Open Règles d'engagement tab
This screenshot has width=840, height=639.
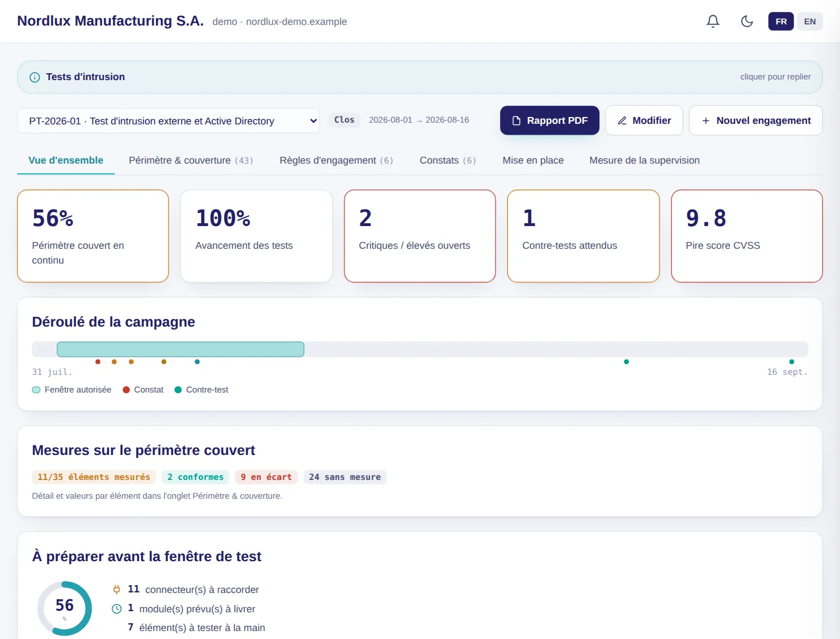(x=336, y=161)
